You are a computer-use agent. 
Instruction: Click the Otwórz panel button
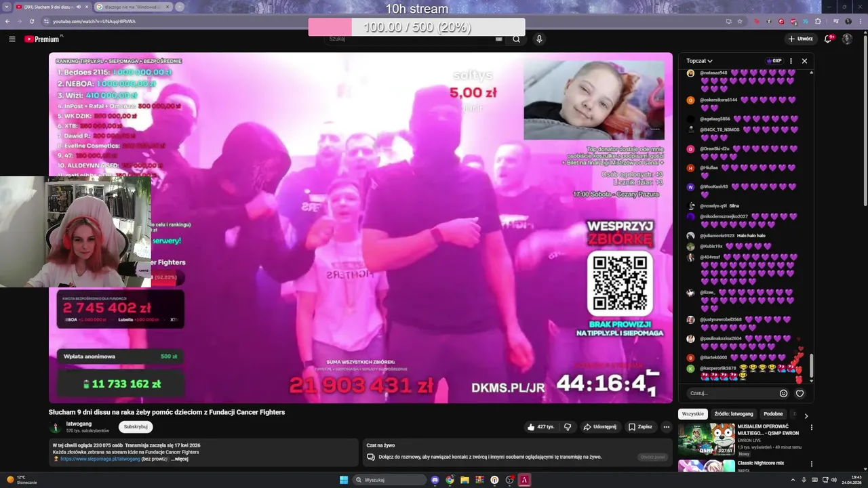point(654,457)
